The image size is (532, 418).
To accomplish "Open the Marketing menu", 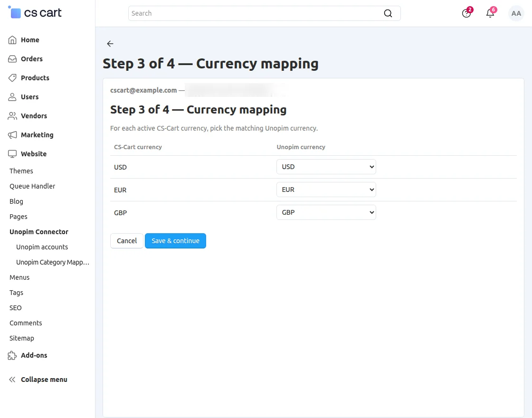I will pos(37,135).
